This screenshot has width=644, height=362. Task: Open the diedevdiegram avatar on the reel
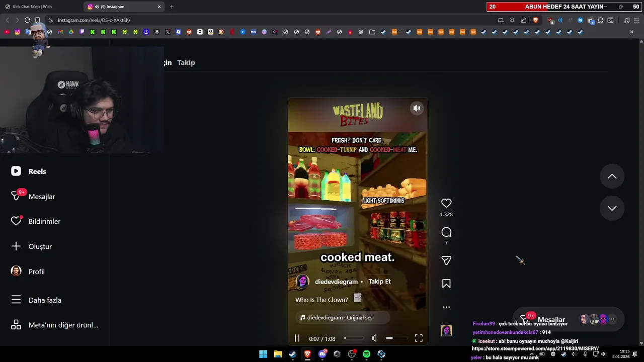click(302, 282)
